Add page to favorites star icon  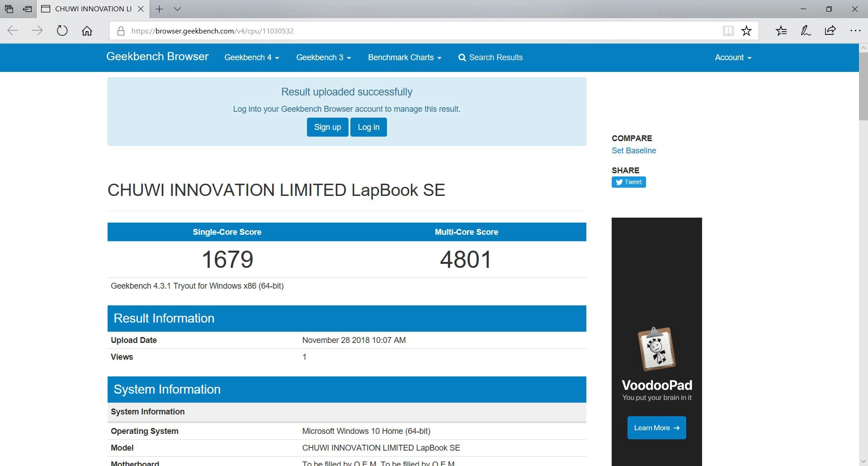point(746,31)
